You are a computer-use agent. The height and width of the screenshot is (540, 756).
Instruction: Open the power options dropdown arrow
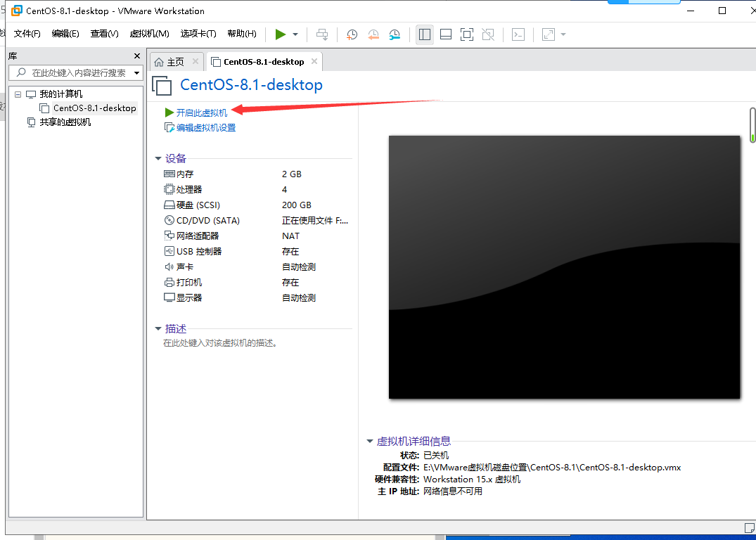click(295, 34)
